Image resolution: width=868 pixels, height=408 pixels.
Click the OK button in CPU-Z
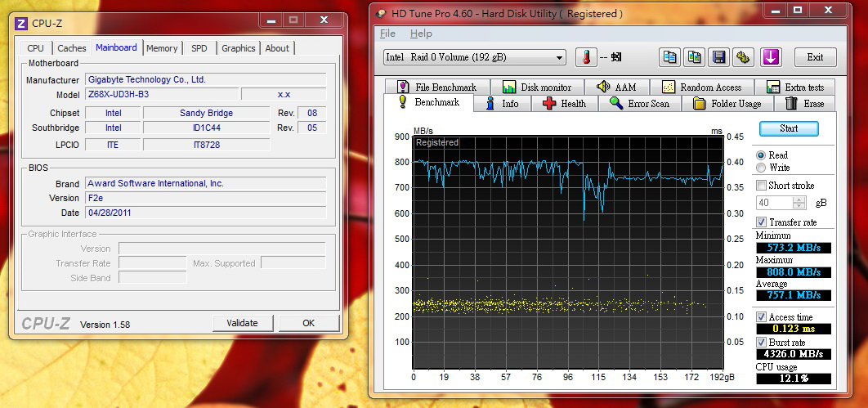pos(308,323)
